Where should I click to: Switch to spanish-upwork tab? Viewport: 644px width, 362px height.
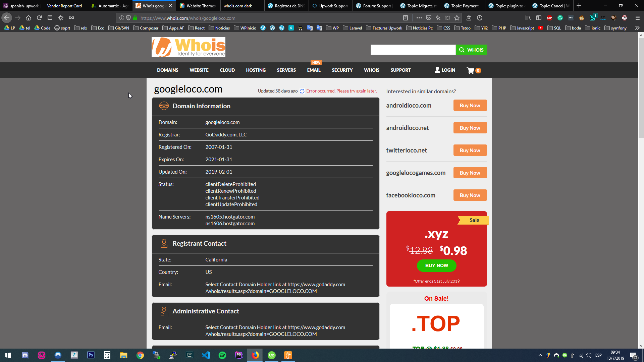[x=21, y=6]
